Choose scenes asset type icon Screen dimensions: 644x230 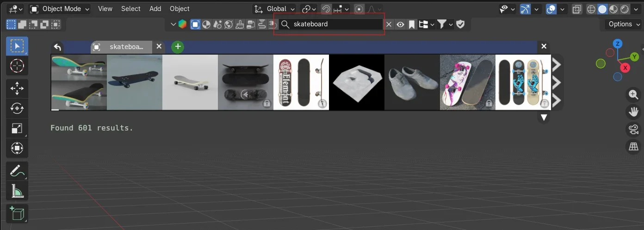click(217, 24)
